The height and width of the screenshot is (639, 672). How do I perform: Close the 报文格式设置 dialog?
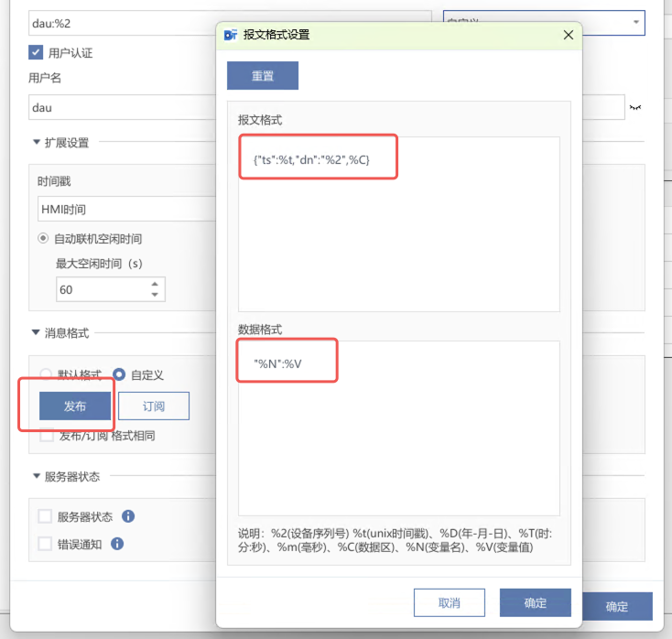pyautogui.click(x=568, y=35)
